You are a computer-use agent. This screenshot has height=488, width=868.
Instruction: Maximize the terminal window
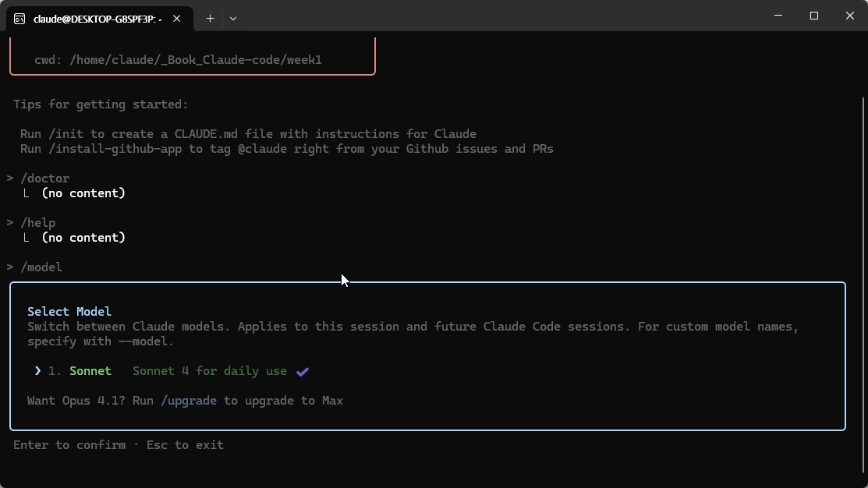click(x=813, y=16)
